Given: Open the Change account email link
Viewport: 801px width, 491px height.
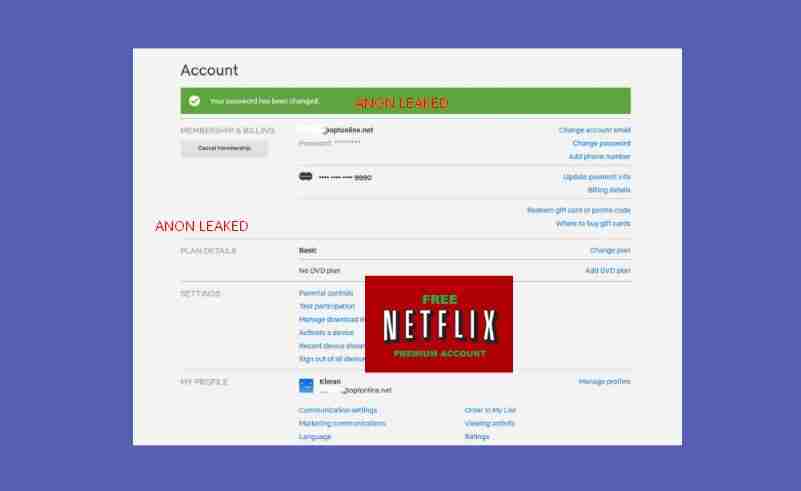Looking at the screenshot, I should 595,130.
